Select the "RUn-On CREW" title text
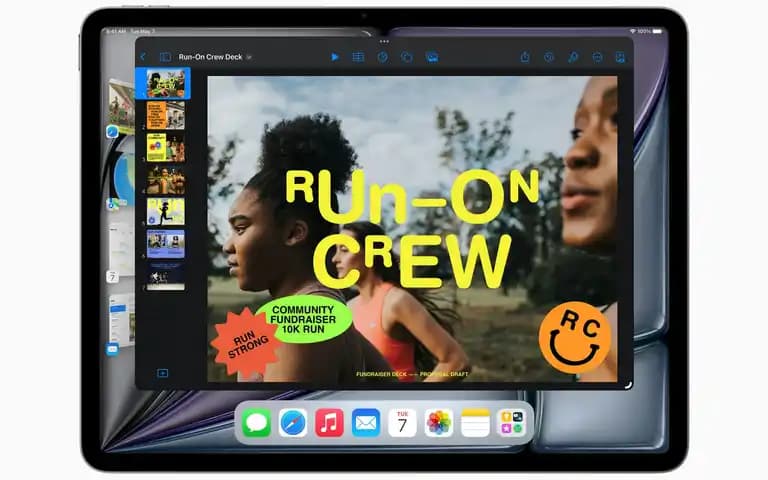768x480 pixels. [x=412, y=228]
